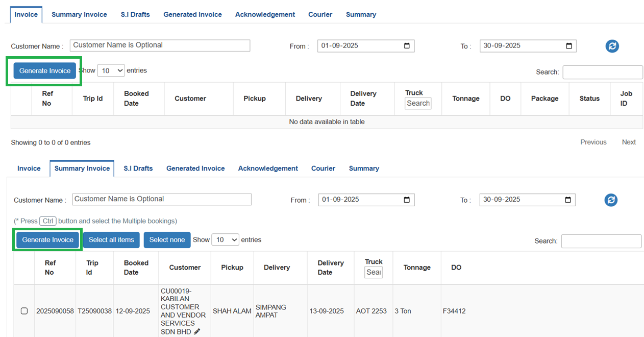Click lower From date 01-09-2025 field
The height and width of the screenshot is (337, 644).
(366, 200)
